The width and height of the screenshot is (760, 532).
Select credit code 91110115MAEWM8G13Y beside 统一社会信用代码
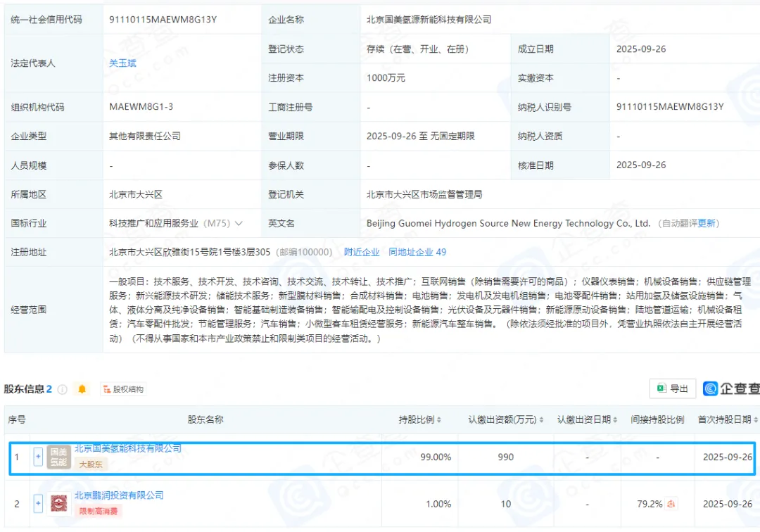(163, 20)
